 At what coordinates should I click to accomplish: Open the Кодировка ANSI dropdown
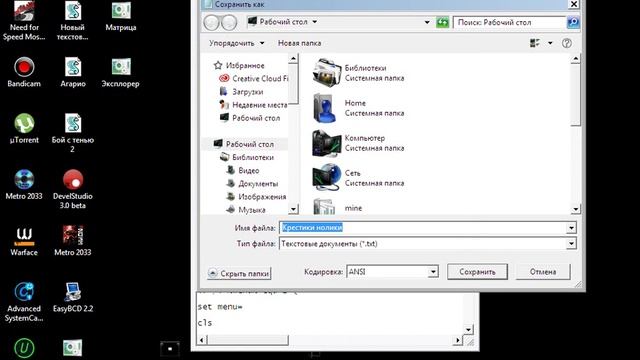[x=433, y=272]
